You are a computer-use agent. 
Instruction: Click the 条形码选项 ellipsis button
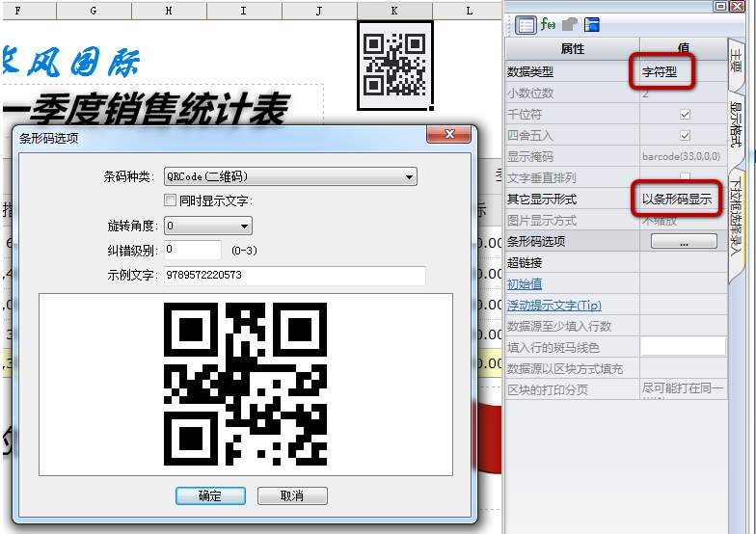click(684, 241)
